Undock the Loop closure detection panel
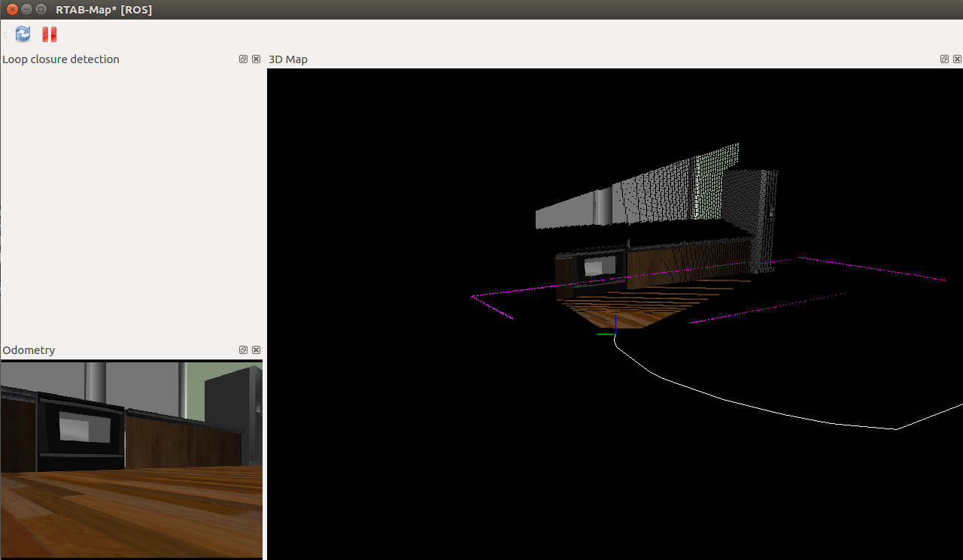963x560 pixels. pyautogui.click(x=242, y=59)
